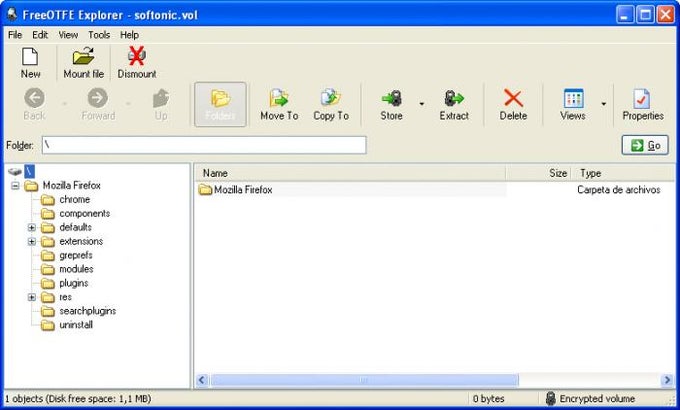Select the extensions folder in tree
680x410 pixels.
pos(81,241)
